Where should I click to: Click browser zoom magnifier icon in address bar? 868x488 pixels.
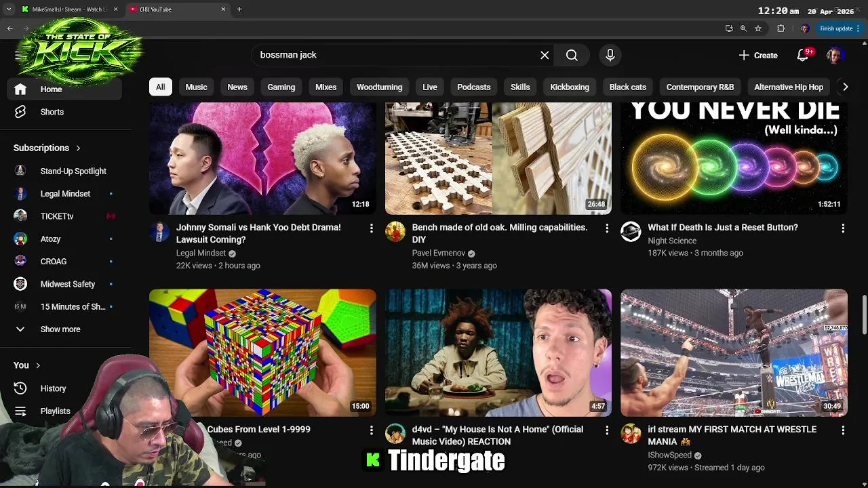(743, 28)
